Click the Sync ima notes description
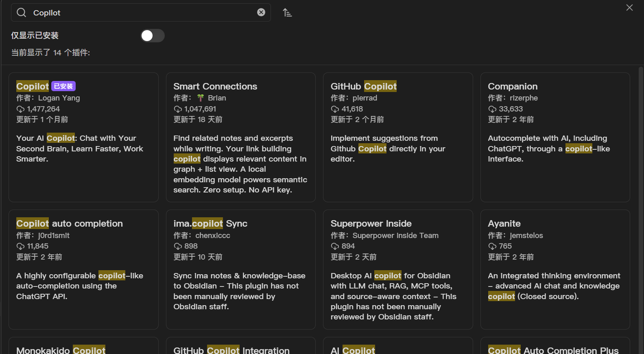644x354 pixels. click(240, 291)
